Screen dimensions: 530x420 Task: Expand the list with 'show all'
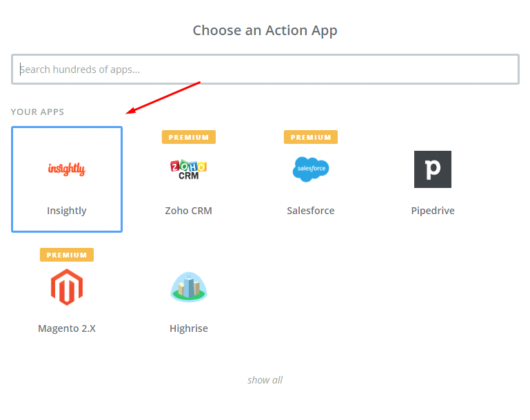pos(265,380)
